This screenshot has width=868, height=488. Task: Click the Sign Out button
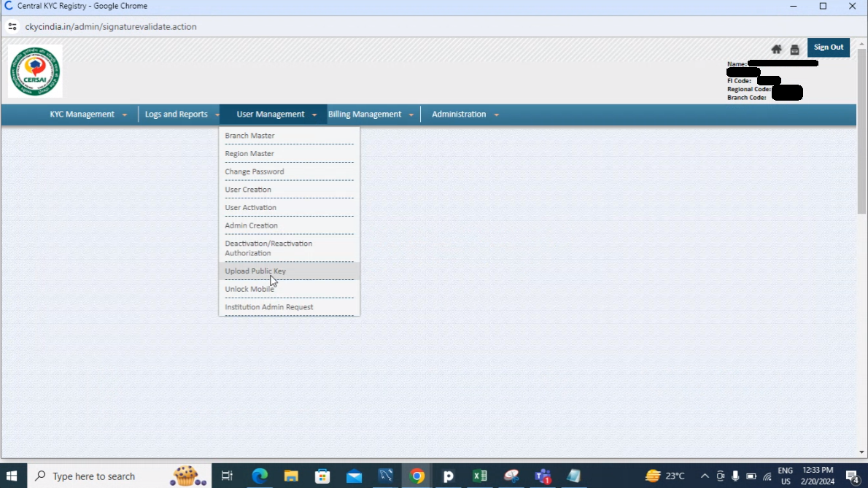click(x=828, y=47)
